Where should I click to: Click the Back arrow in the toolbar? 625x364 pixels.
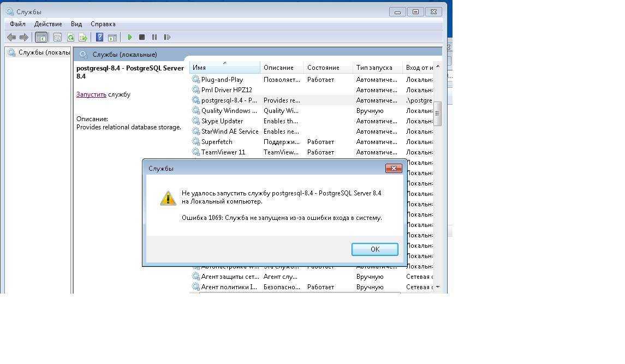tap(11, 38)
